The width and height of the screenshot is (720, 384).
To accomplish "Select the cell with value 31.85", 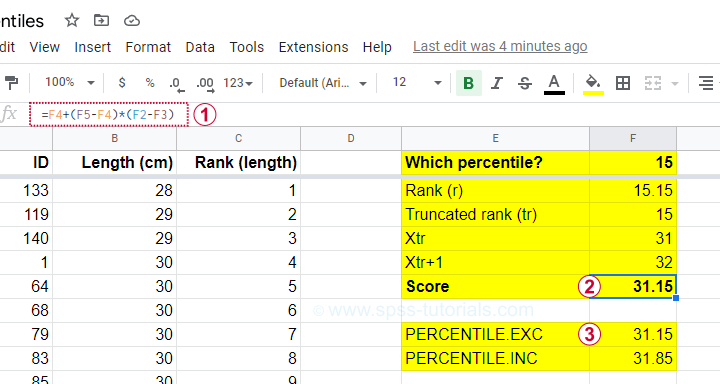I will pyautogui.click(x=633, y=358).
